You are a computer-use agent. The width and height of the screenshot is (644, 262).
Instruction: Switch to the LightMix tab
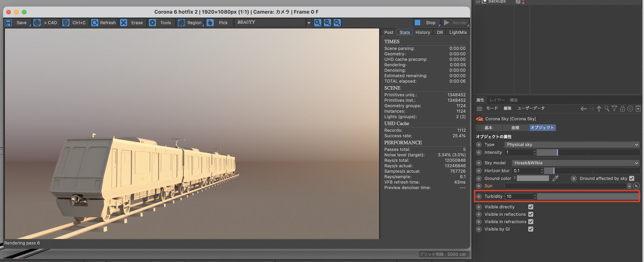[458, 33]
